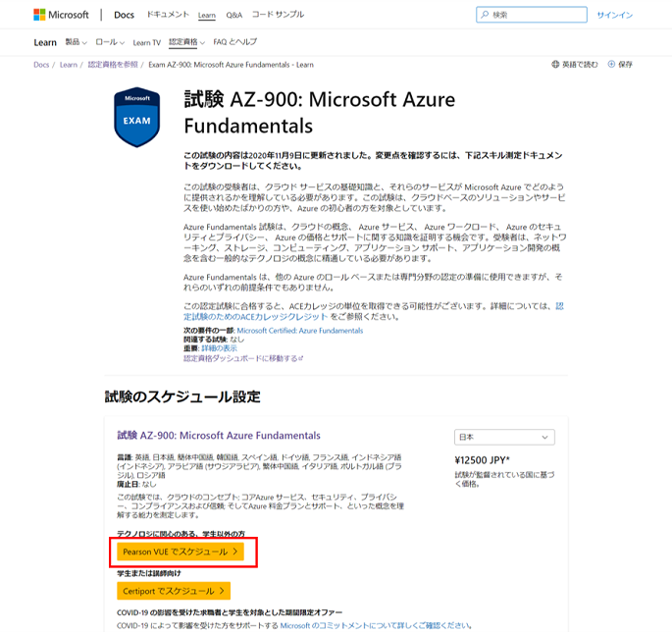Click the arrow on Pearson VUE button

[x=234, y=552]
